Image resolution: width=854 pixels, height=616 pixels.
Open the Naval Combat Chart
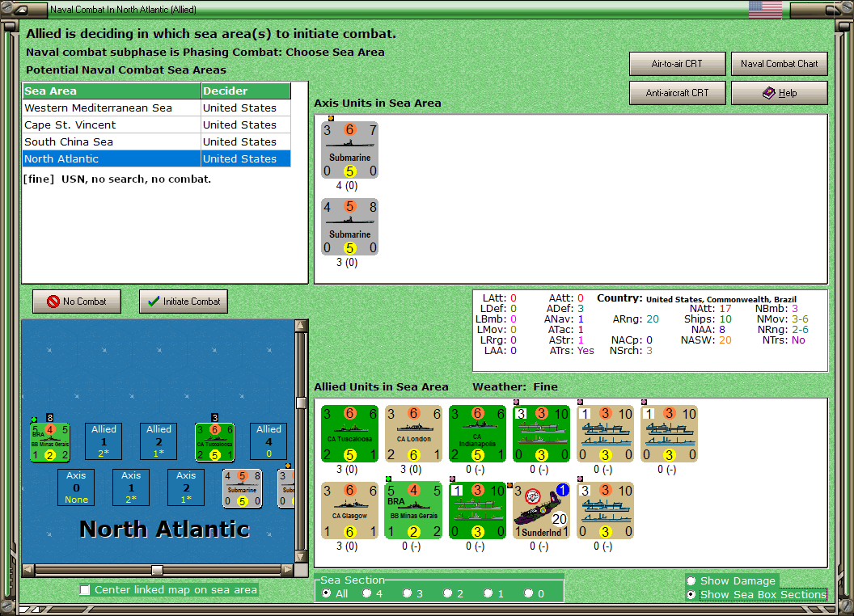pos(780,64)
